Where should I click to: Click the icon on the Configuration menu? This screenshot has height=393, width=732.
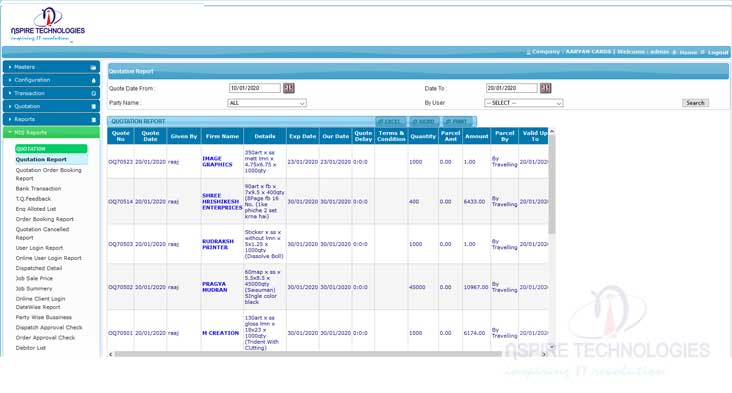(x=93, y=80)
